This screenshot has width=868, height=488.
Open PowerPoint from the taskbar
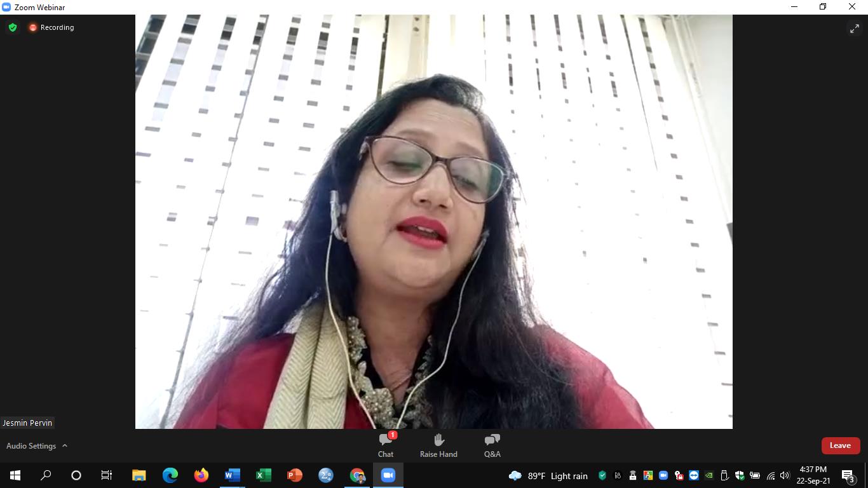[x=294, y=475]
